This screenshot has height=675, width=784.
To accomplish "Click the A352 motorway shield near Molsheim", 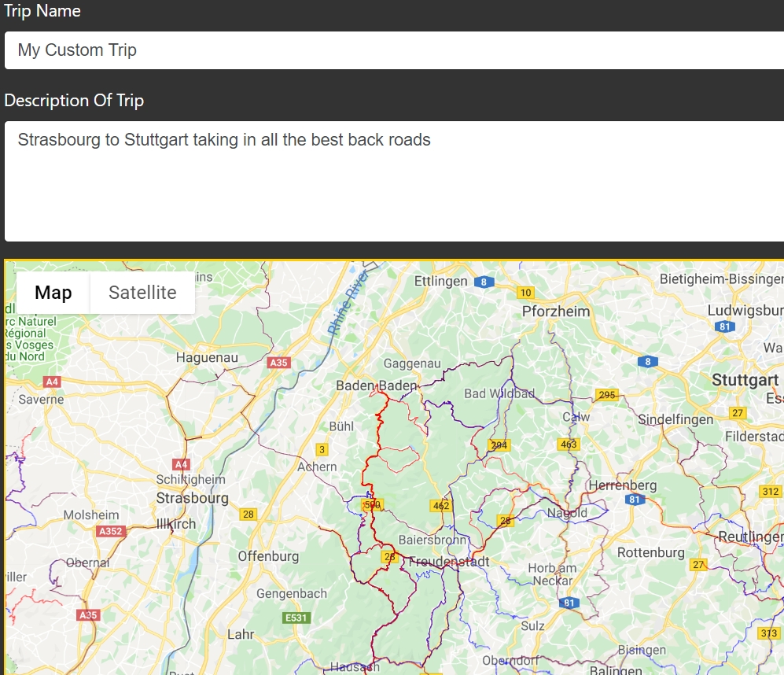I will (x=111, y=531).
